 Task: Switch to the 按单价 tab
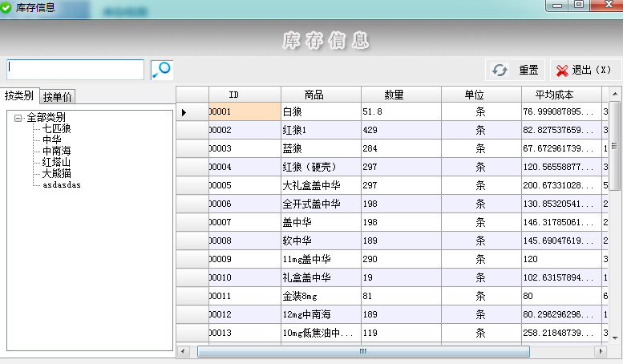(58, 97)
